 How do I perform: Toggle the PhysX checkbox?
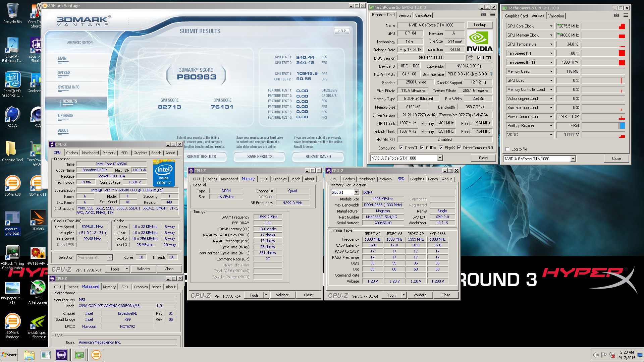pyautogui.click(x=440, y=148)
